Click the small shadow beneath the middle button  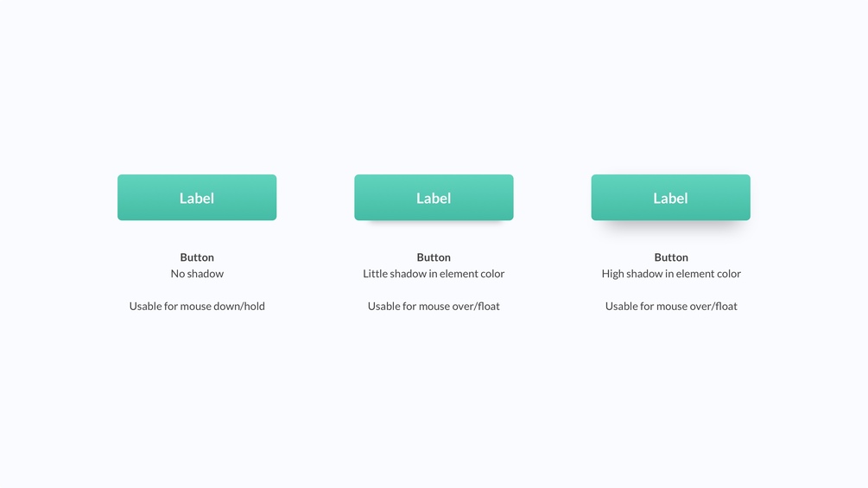click(x=434, y=224)
